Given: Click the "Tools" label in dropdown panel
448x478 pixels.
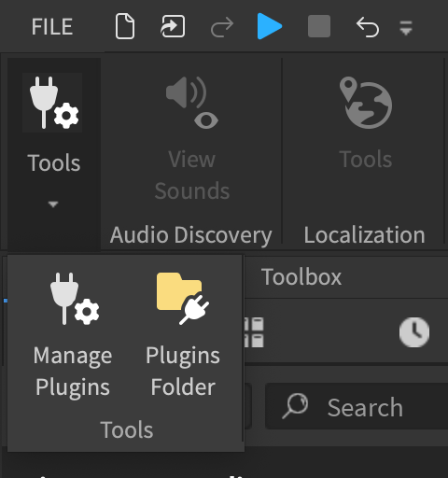Looking at the screenshot, I should click(x=127, y=429).
